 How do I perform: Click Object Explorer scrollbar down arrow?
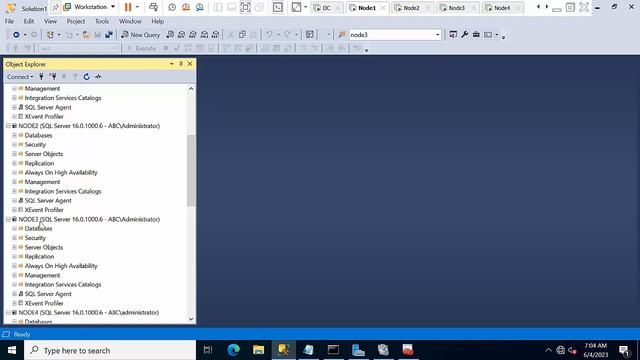click(191, 319)
